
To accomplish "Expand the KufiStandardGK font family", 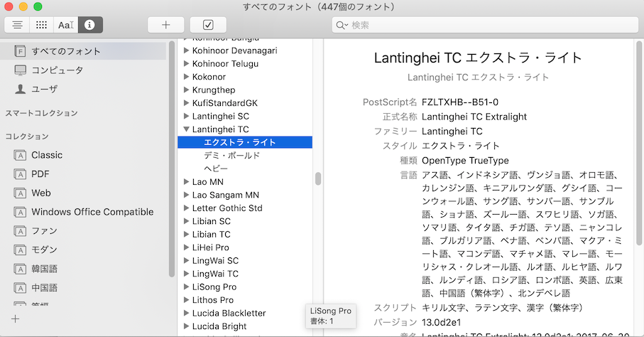I will (186, 103).
